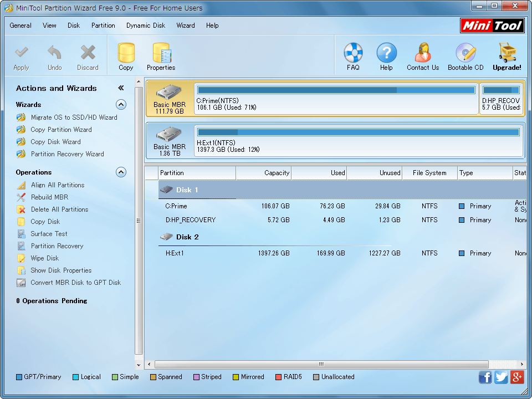
Task: Click the Unallocated legend swatch
Action: [316, 377]
